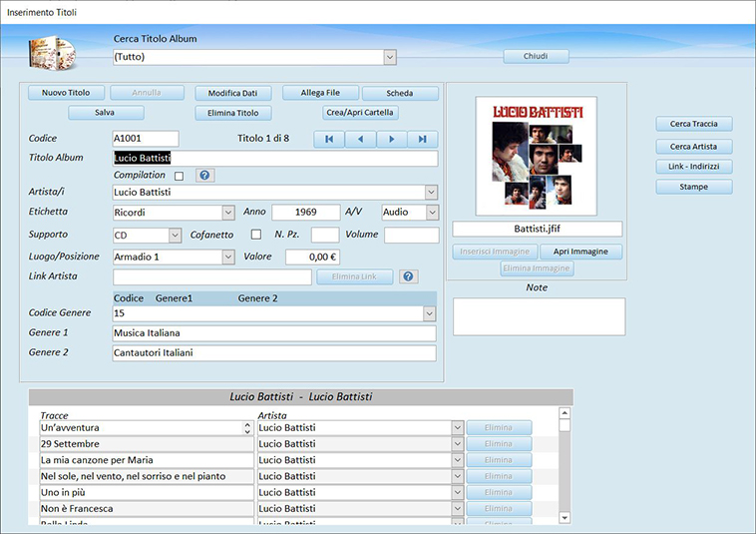The width and height of the screenshot is (756, 534).
Task: Click the Titolo Album text field
Action: coord(275,159)
